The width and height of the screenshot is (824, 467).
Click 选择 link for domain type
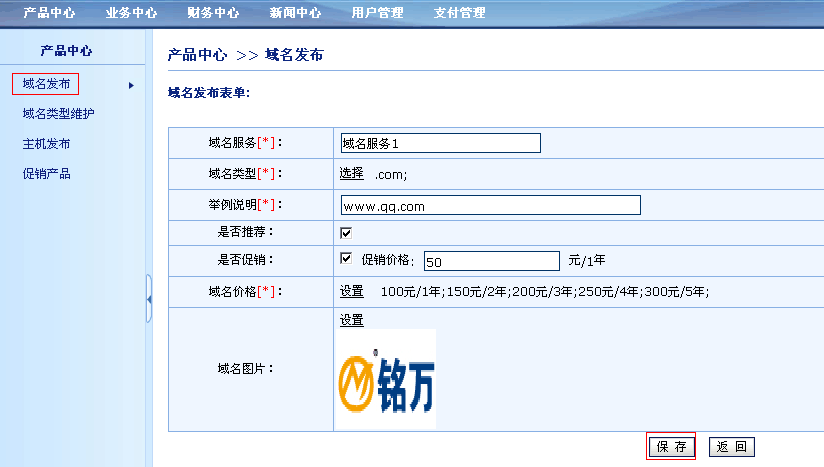pyautogui.click(x=351, y=173)
